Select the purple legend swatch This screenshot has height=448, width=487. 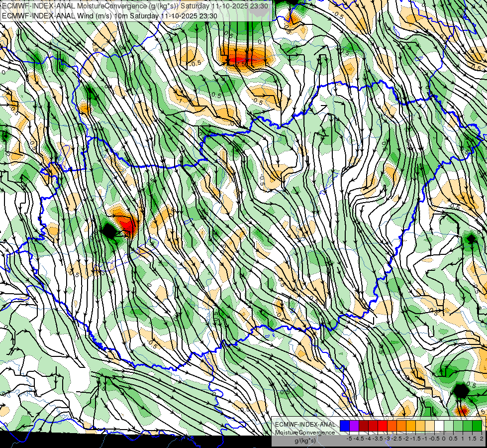point(354,426)
